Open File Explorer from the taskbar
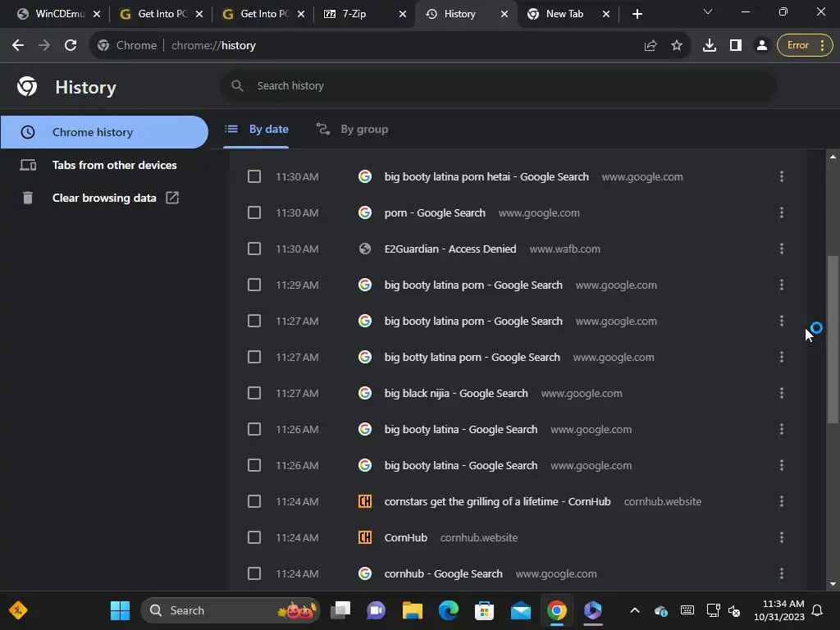This screenshot has width=840, height=630. [413, 610]
